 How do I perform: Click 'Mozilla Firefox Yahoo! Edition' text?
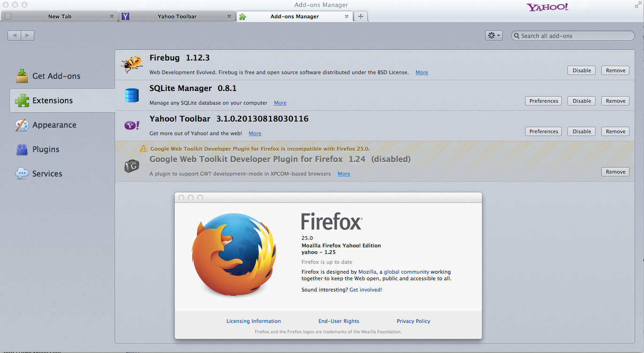[341, 246]
